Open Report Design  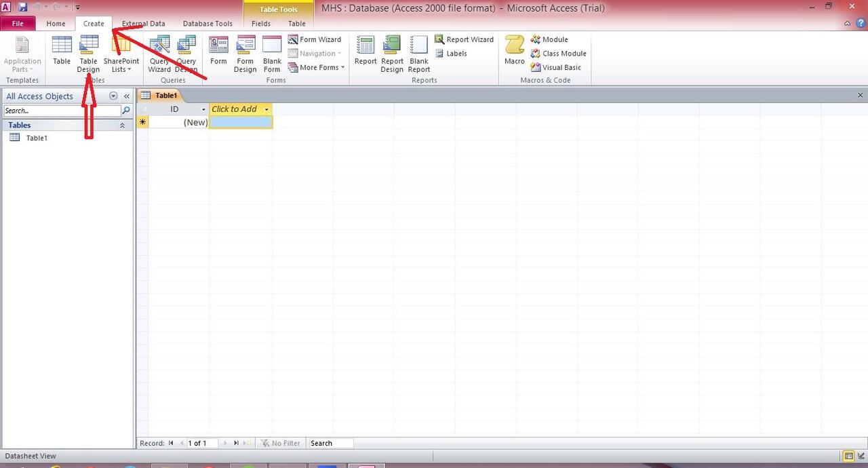pyautogui.click(x=392, y=54)
